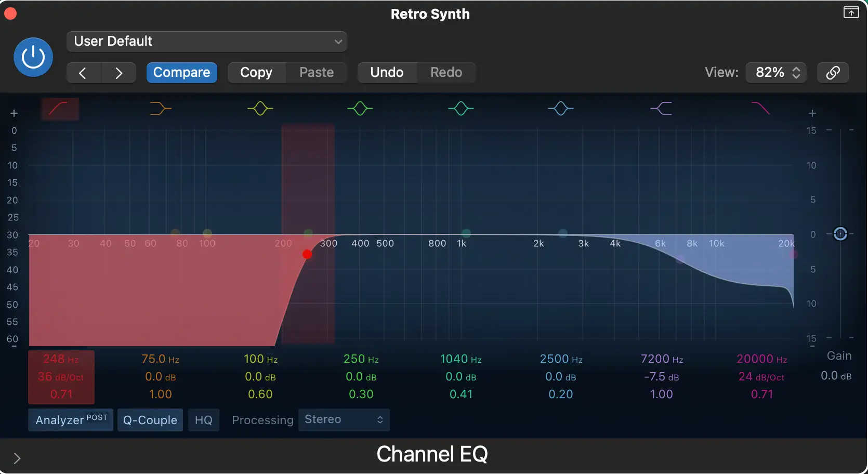Click the link icon button
The width and height of the screenshot is (868, 474).
pyautogui.click(x=833, y=72)
